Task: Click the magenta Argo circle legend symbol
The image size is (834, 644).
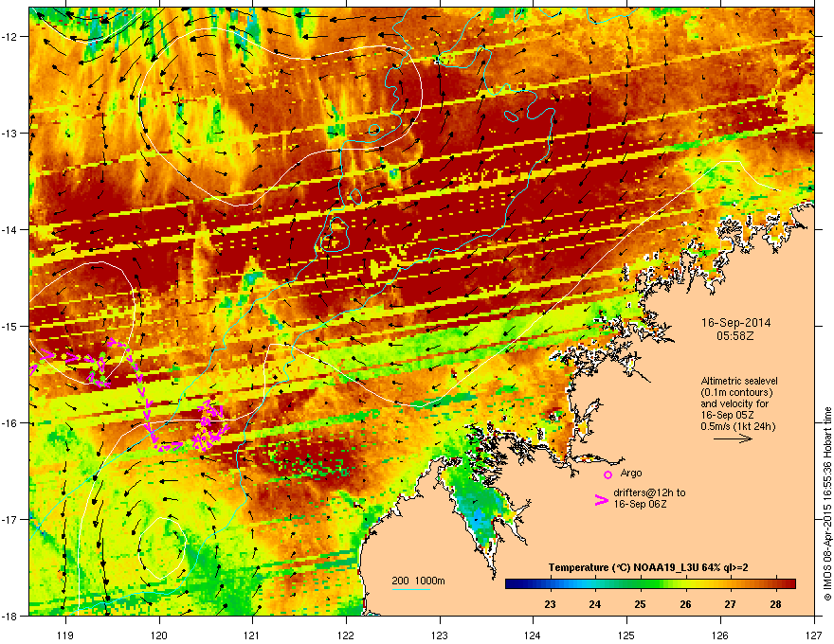Action: coord(607,474)
